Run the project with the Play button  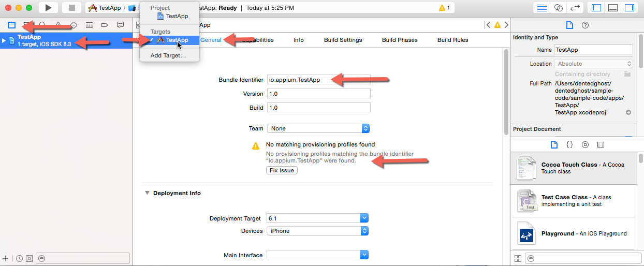[48, 8]
